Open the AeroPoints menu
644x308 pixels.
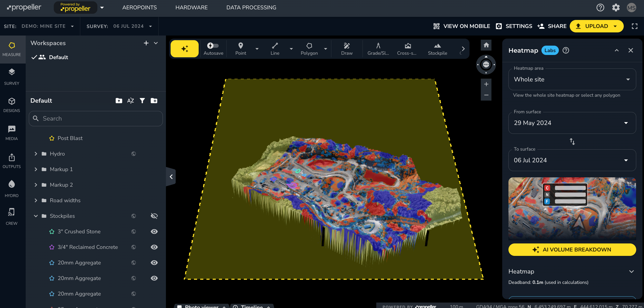pyautogui.click(x=139, y=8)
